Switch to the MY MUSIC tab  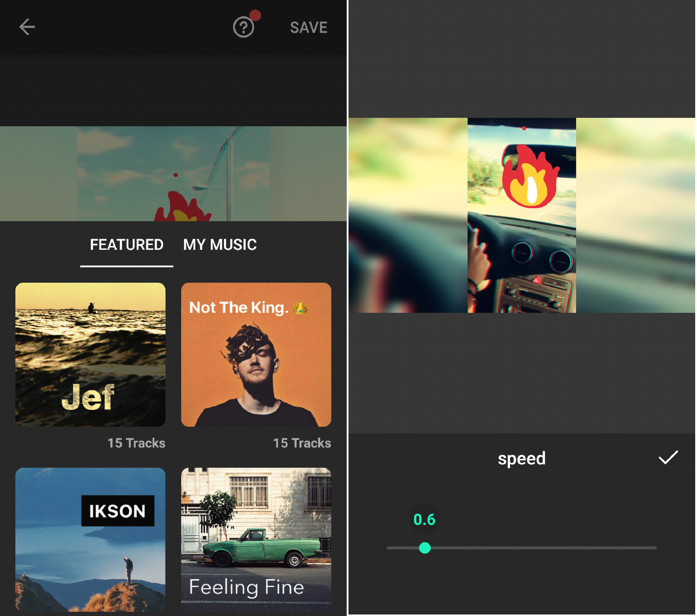220,245
